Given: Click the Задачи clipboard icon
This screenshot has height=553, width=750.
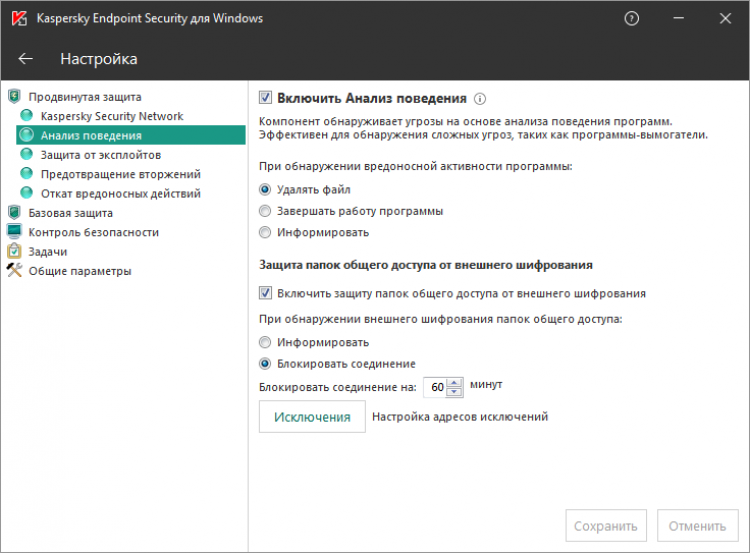Looking at the screenshot, I should pyautogui.click(x=14, y=251).
